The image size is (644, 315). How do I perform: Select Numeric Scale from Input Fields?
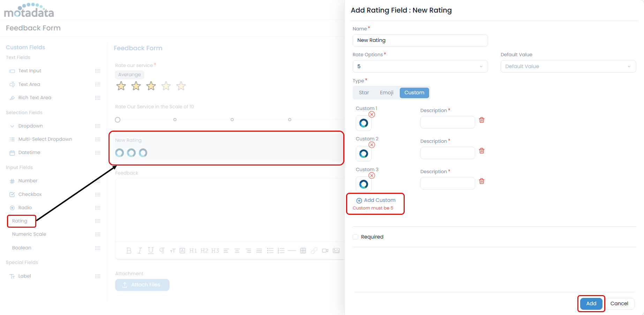(x=29, y=234)
